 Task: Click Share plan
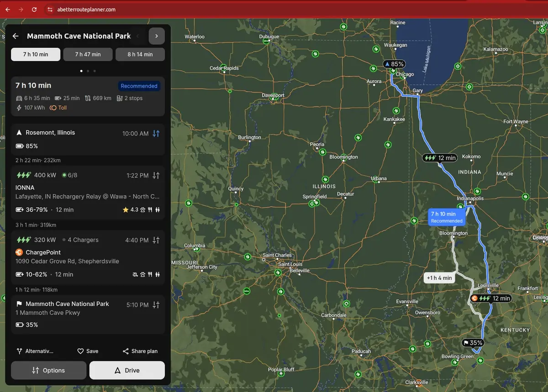coord(140,351)
